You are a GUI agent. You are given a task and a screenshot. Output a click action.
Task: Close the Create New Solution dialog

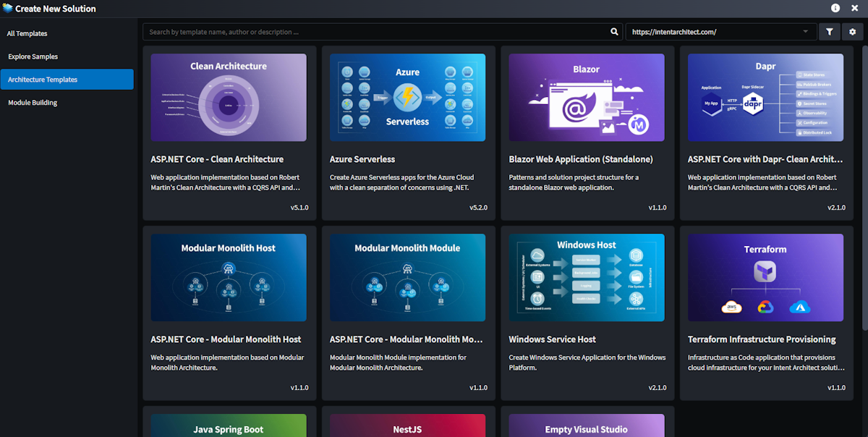tap(856, 9)
